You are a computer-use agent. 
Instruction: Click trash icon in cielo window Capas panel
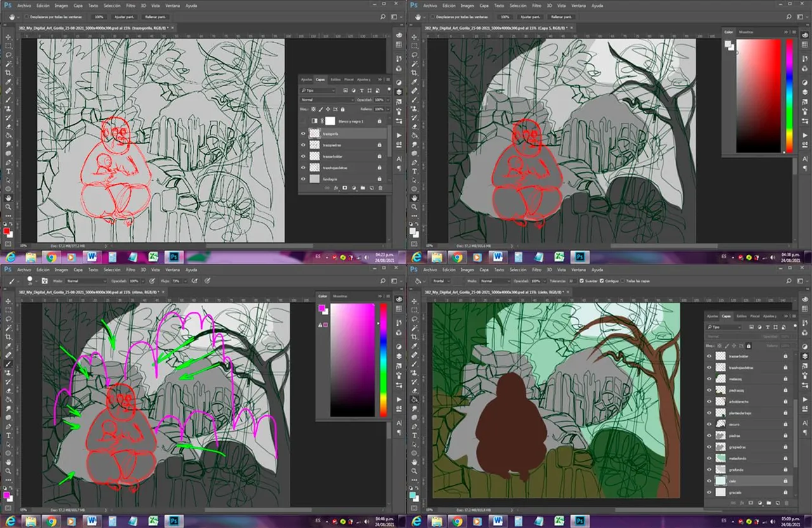click(786, 503)
